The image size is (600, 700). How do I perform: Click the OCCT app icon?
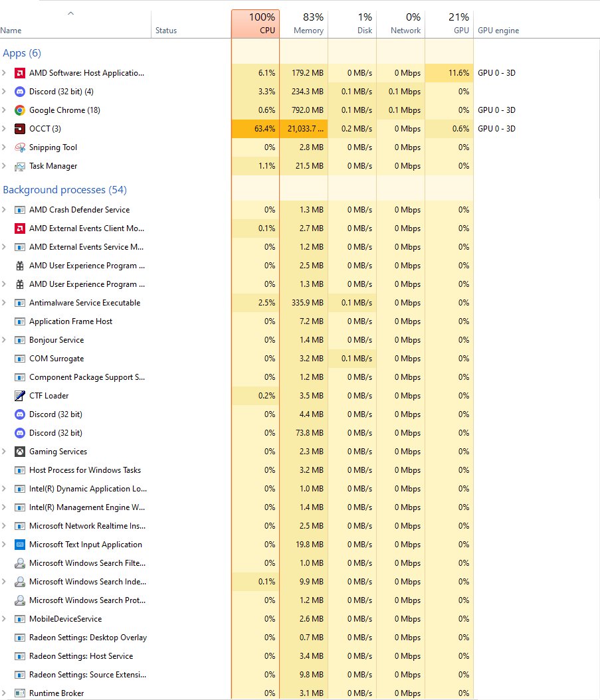coord(20,129)
